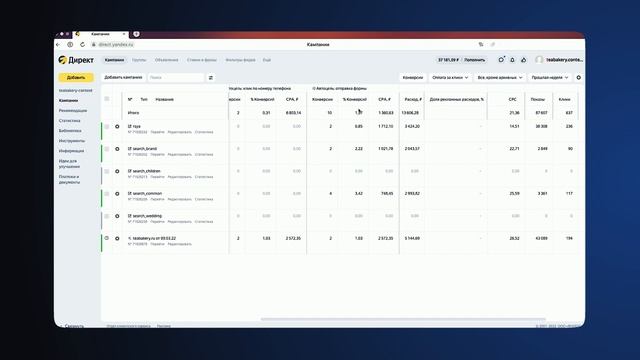Open settings gear for teabakery.ru campaign
The height and width of the screenshot is (360, 640).
click(117, 238)
